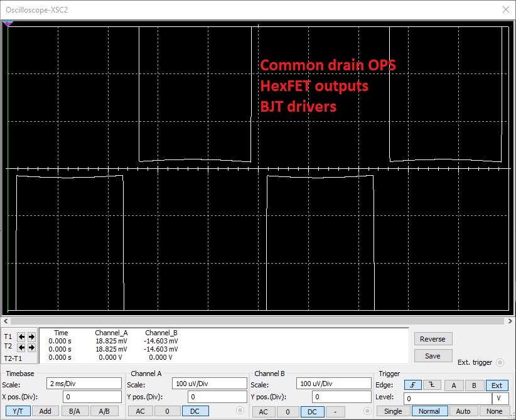Set Channel A coupling to DC
This screenshot has height=420, width=516.
[x=195, y=411]
